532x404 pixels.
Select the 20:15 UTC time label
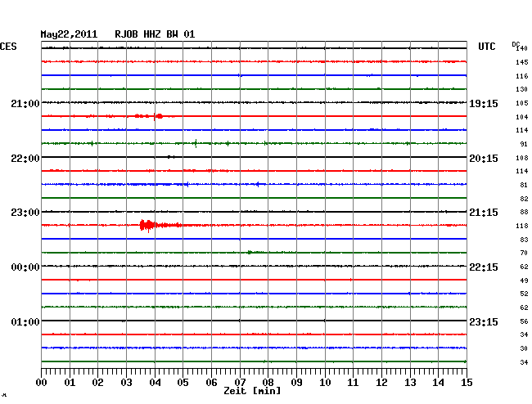(484, 159)
